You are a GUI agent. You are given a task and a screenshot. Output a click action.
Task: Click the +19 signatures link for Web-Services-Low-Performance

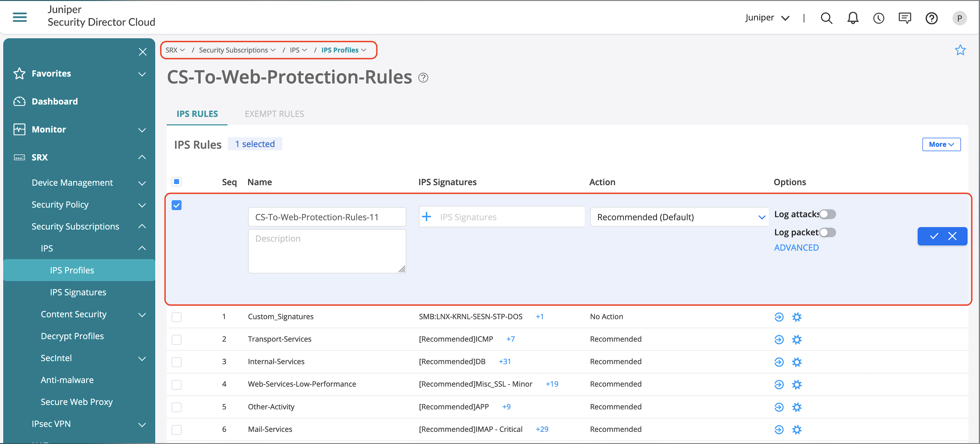point(552,384)
